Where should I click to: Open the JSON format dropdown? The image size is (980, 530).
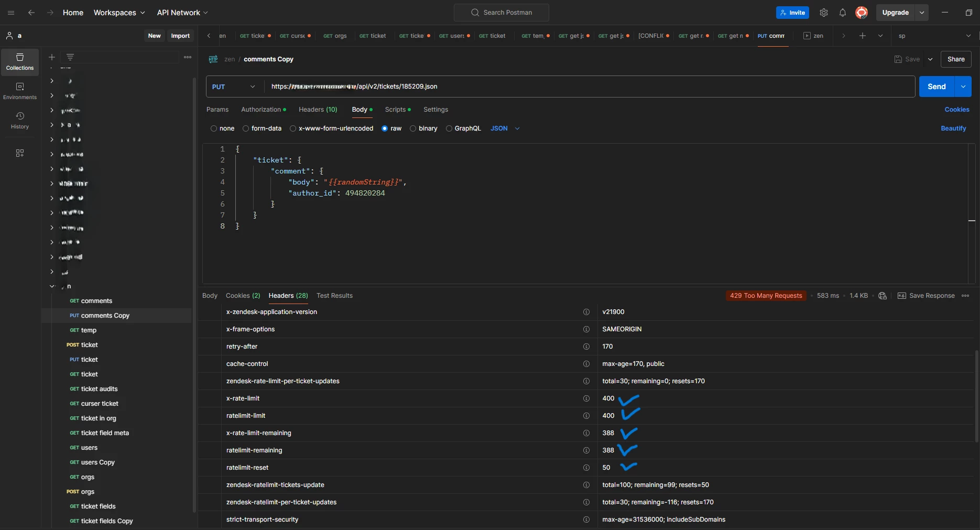(505, 128)
